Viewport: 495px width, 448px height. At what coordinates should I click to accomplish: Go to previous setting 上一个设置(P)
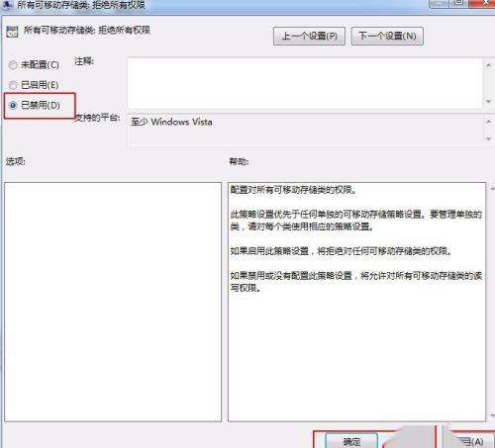click(309, 36)
